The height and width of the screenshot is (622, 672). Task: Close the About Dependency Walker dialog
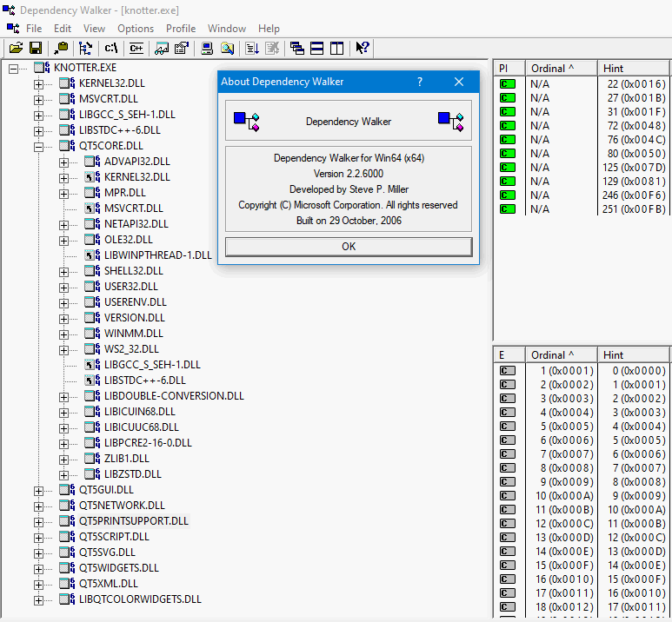pyautogui.click(x=459, y=82)
